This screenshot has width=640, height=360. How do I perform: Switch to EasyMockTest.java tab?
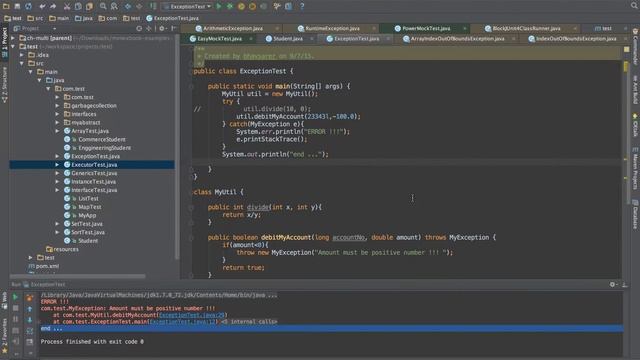(x=220, y=39)
